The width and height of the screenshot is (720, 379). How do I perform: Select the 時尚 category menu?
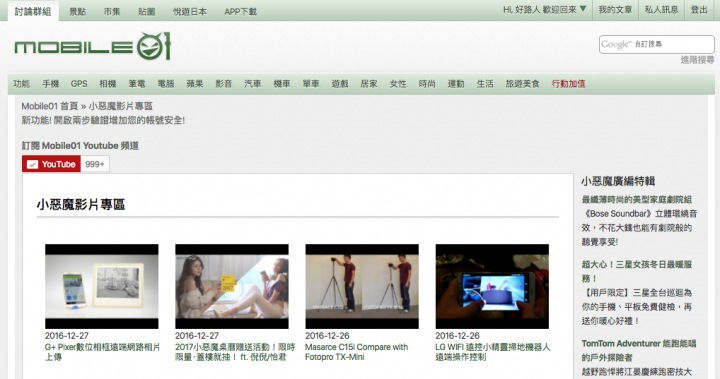click(427, 84)
